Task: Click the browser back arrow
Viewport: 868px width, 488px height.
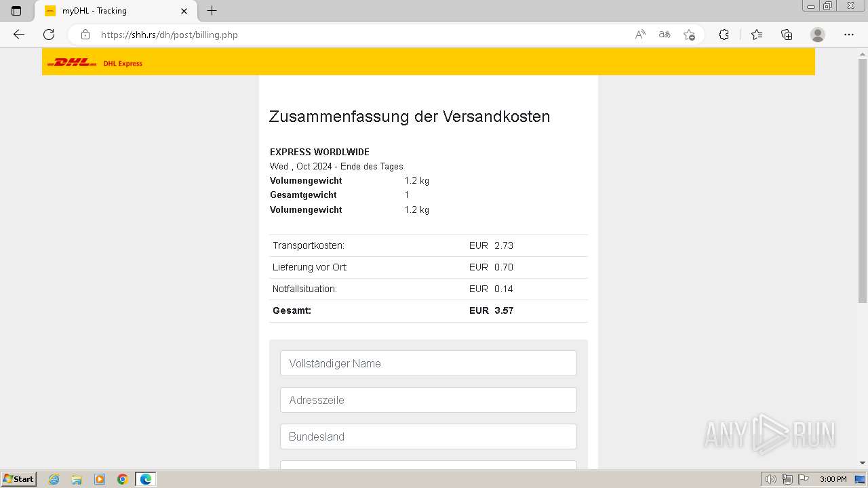Action: (x=18, y=35)
